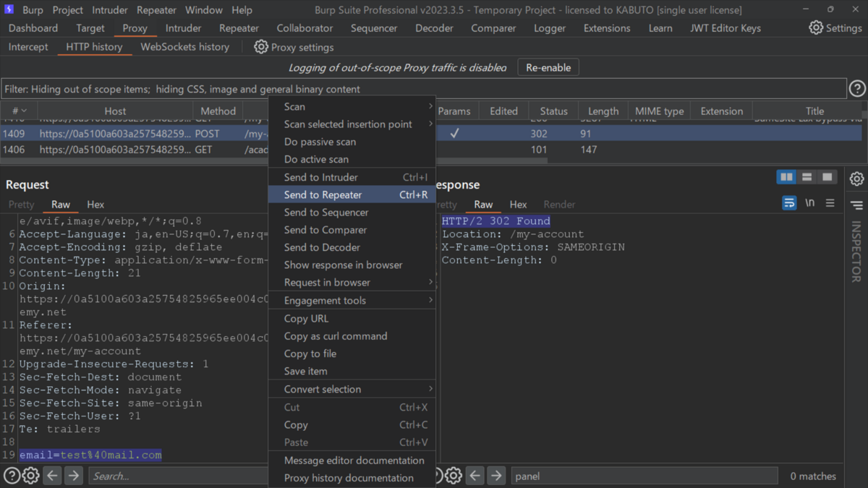Open the Project menu
The image size is (868, 488).
tap(67, 10)
